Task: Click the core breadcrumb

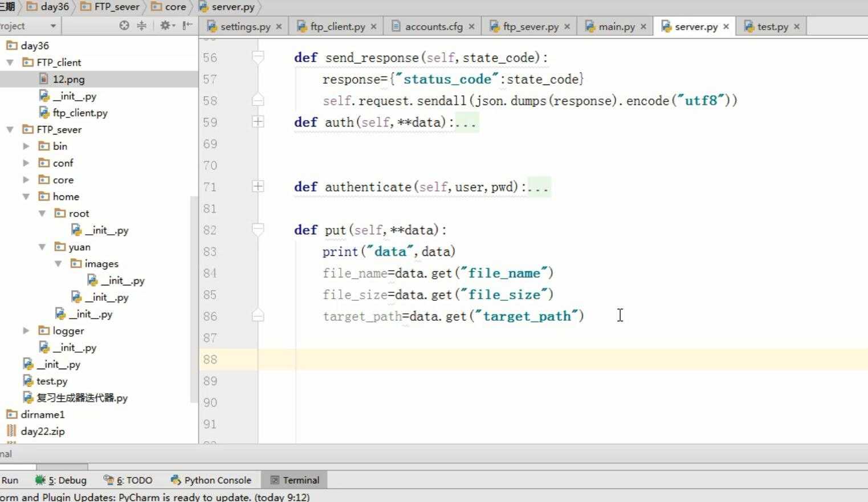Action: [169, 7]
